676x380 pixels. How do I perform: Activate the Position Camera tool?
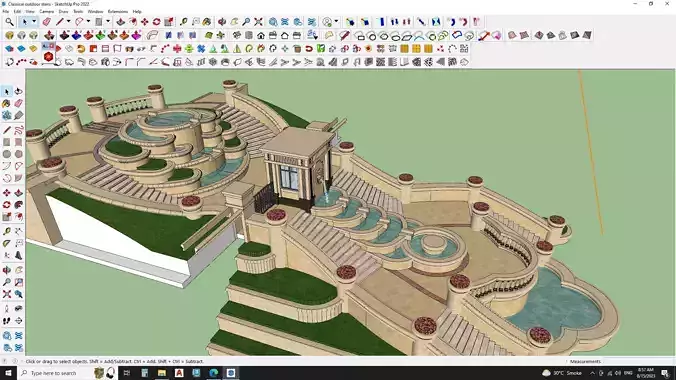coord(6,308)
